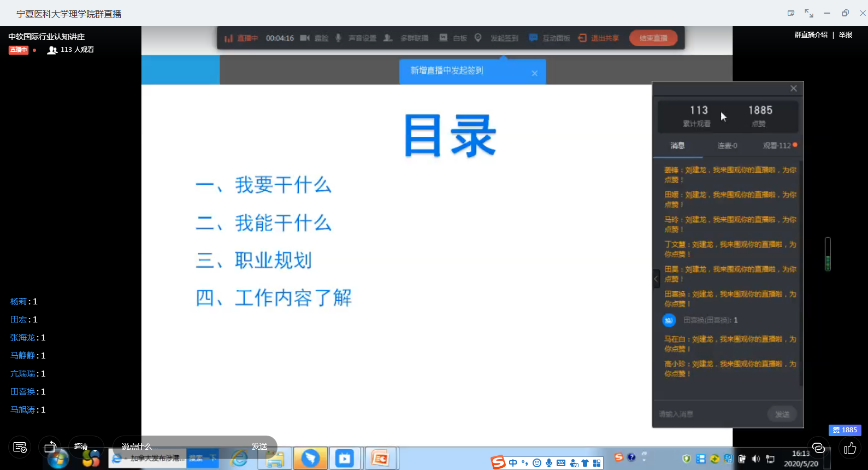Open 多群联播 multi-group broadcast
868x470 pixels.
(x=406, y=38)
